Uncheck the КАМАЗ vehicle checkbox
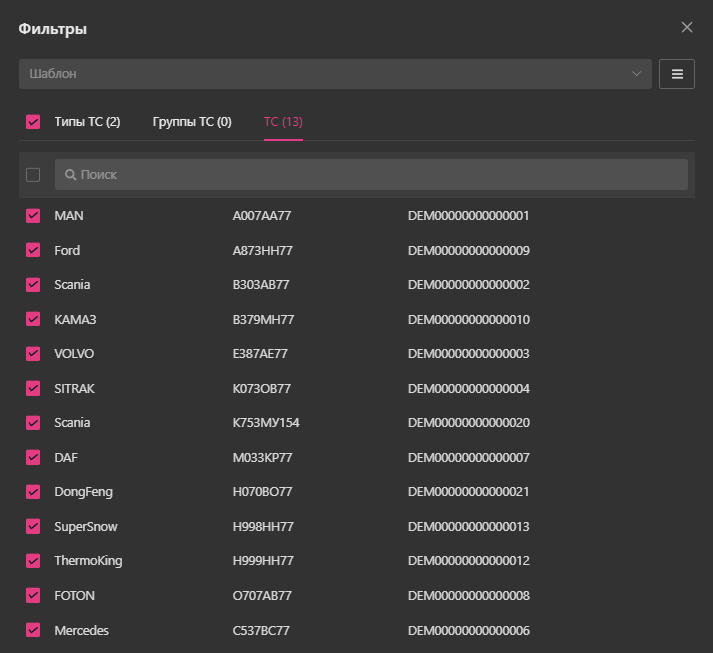This screenshot has height=653, width=713. point(33,319)
